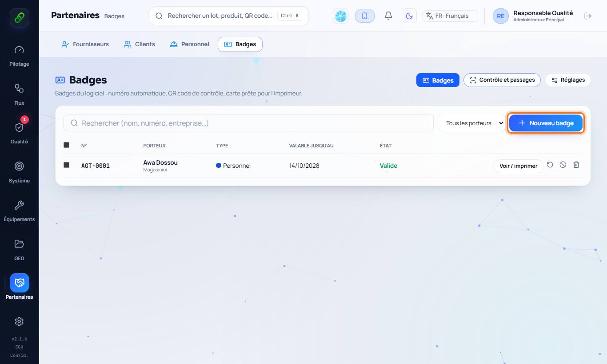Click the round blue avatar icon in the header

point(341,16)
